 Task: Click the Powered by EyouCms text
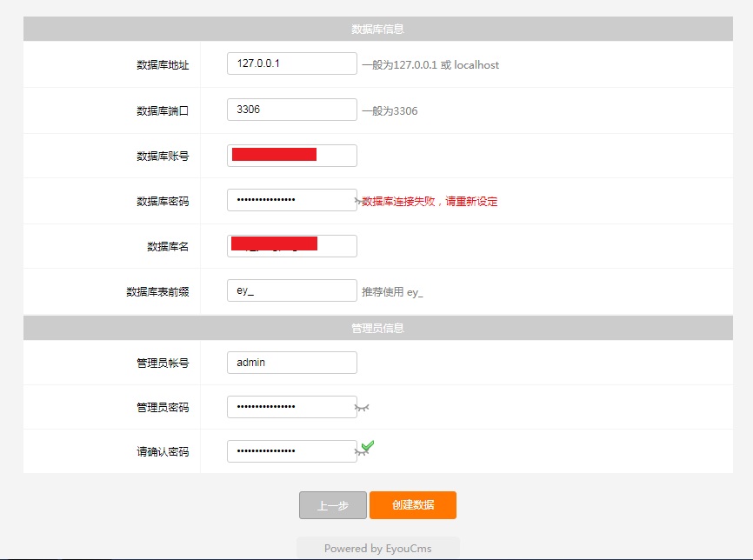point(378,549)
